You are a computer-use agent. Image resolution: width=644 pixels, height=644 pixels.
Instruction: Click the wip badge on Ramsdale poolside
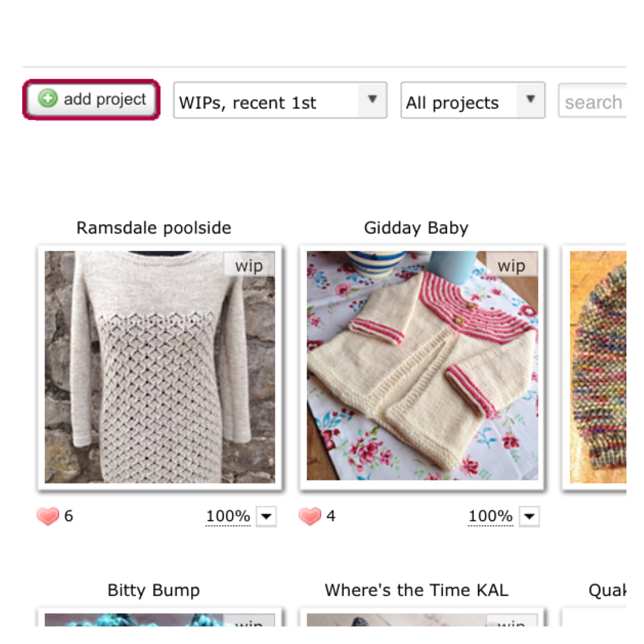coord(249,266)
